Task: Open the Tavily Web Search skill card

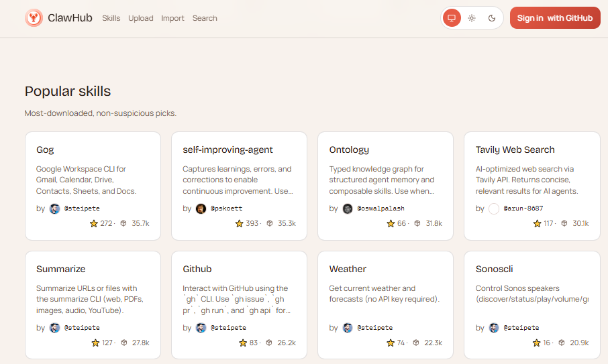Action: 515,150
